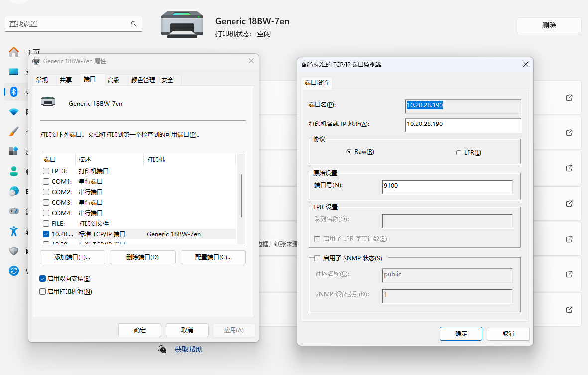Screen dimensions: 588x375
Task: Click the shield privacy icon in sidebar
Action: click(14, 251)
